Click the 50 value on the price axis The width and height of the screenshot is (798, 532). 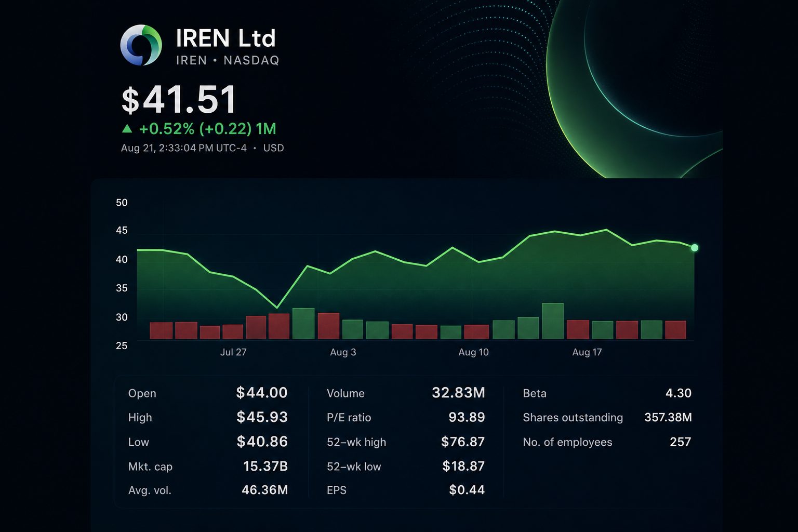(122, 203)
